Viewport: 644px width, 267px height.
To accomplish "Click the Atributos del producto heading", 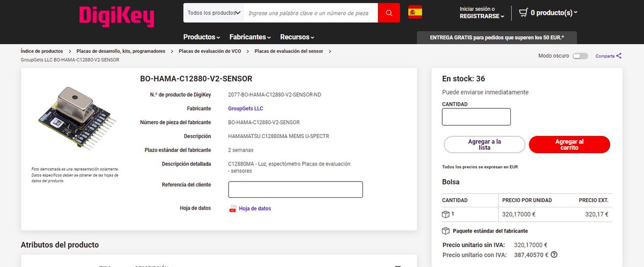I will pyautogui.click(x=60, y=245).
